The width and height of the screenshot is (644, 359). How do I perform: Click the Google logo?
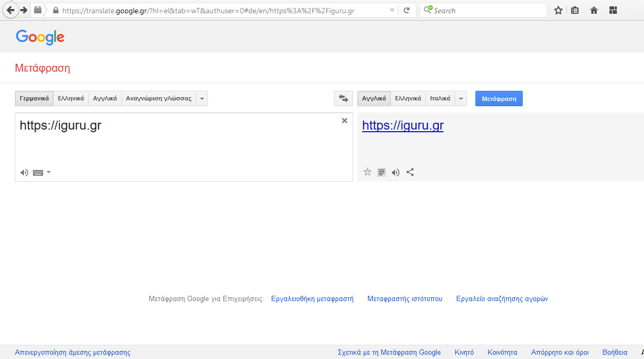coord(40,37)
